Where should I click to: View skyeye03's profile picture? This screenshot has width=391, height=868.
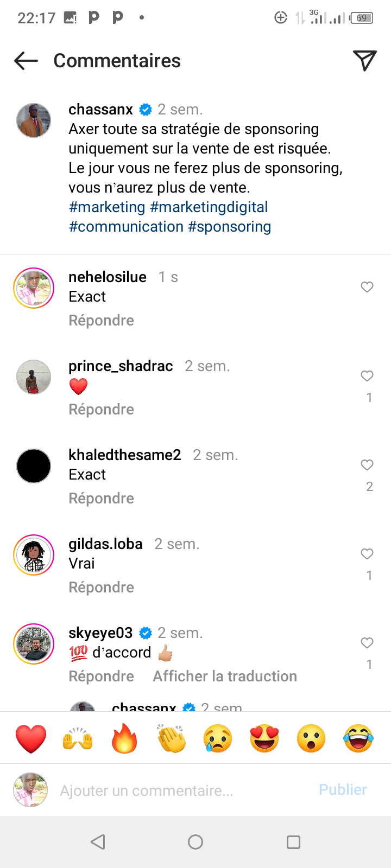34,644
